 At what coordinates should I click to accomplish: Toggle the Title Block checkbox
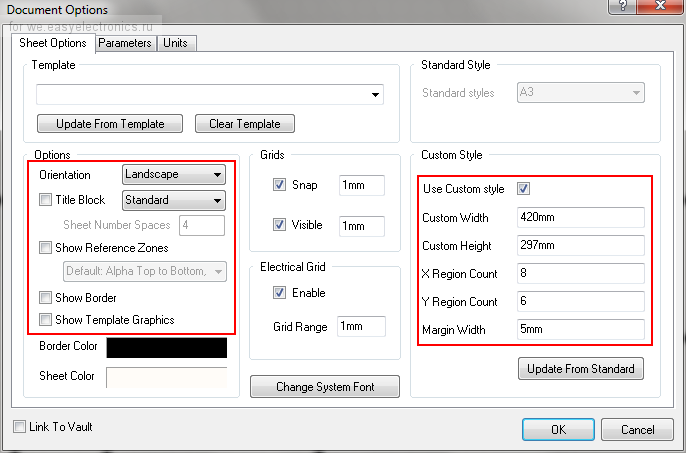[45, 200]
